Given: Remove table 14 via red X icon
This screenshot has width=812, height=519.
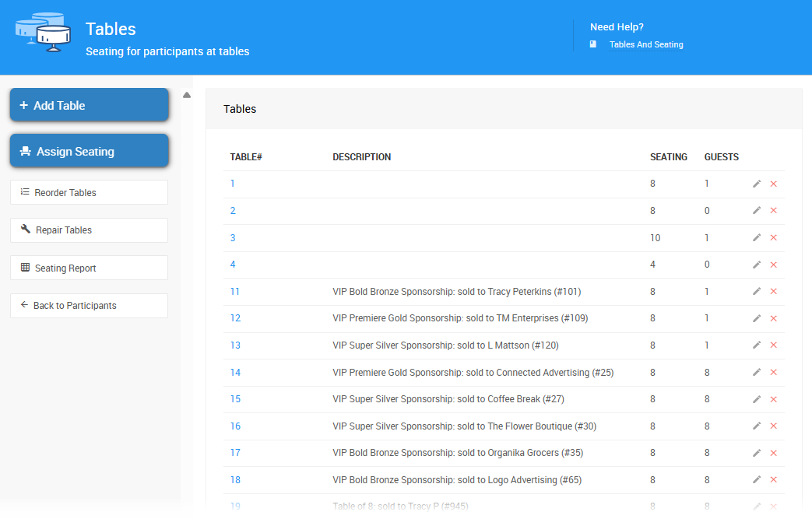Looking at the screenshot, I should coord(773,373).
